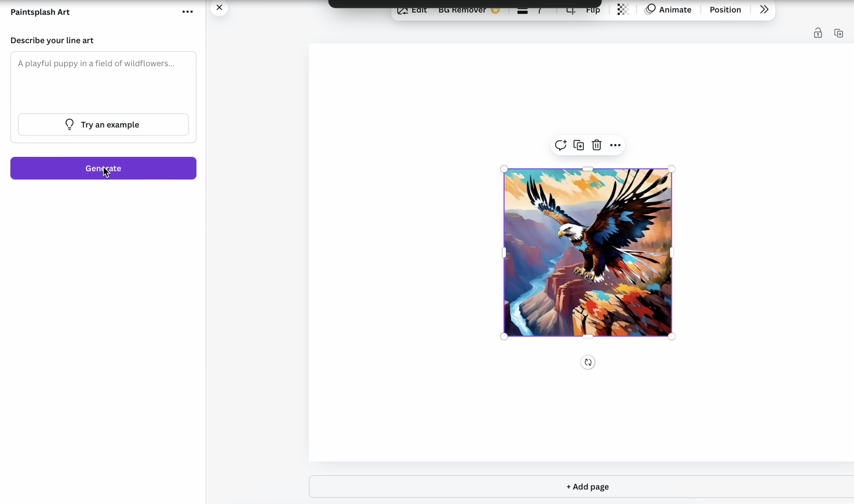854x504 pixels.
Task: Click the Animate button
Action: point(668,10)
